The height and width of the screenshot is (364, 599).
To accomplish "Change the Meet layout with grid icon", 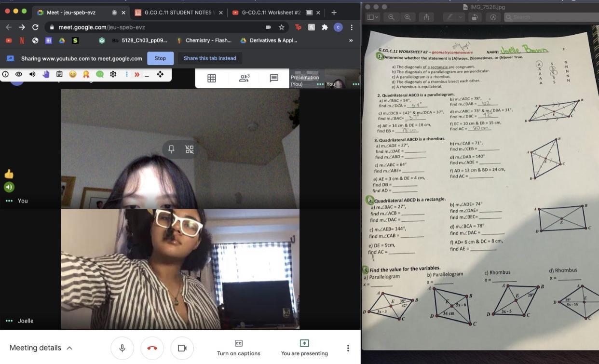I will pos(212,78).
